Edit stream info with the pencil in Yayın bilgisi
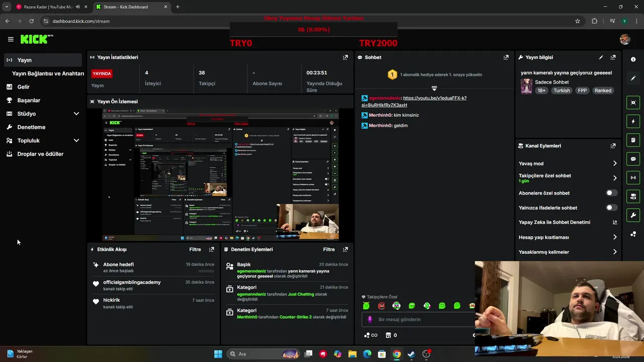Viewport: 644px width, 362px height. click(601, 57)
